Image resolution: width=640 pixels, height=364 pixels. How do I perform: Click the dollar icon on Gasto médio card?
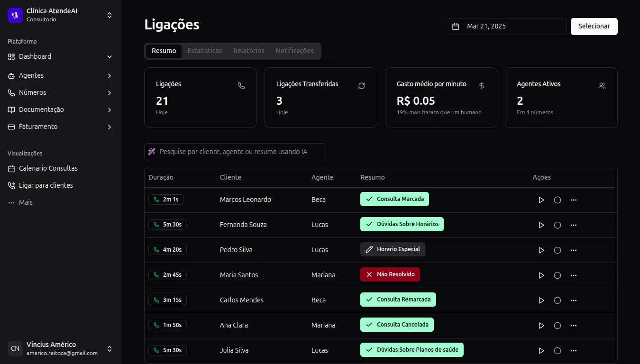coord(482,86)
